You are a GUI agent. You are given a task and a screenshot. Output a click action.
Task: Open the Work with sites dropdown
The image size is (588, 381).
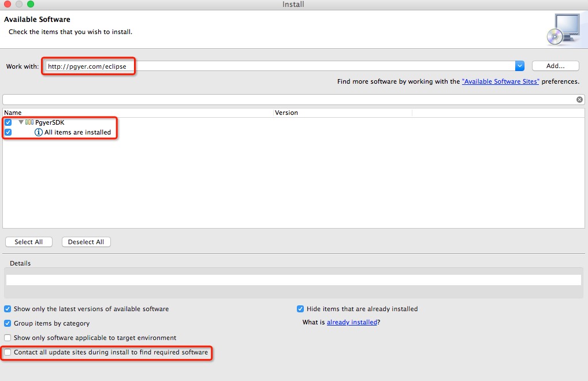(x=519, y=66)
